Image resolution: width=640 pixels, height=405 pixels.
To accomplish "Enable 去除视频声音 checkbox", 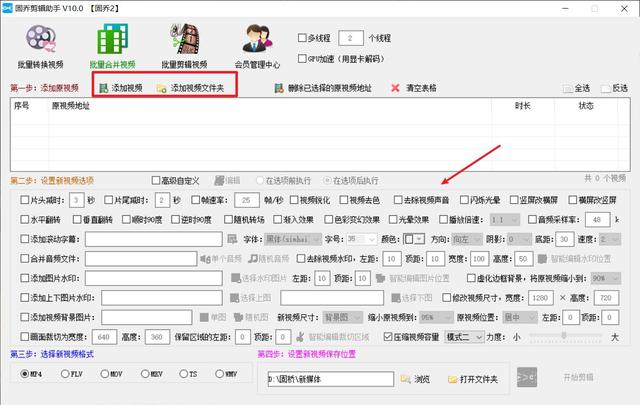I will tap(398, 200).
